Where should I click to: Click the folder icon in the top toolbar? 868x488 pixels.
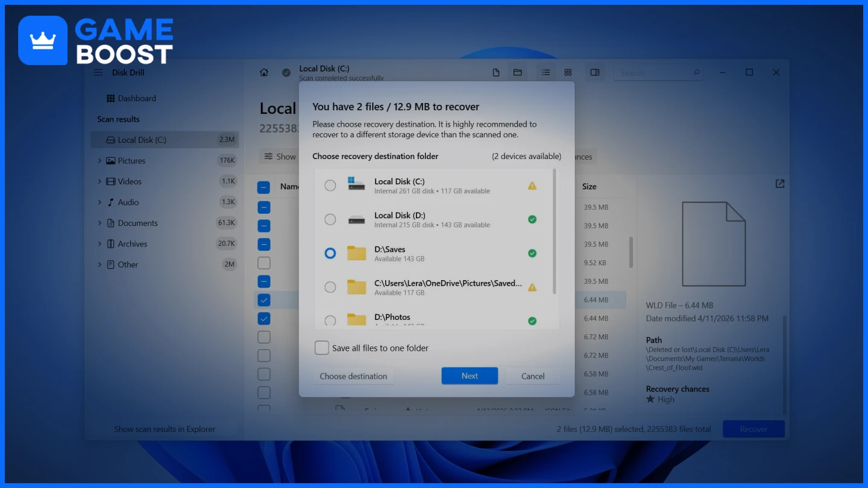(x=518, y=72)
